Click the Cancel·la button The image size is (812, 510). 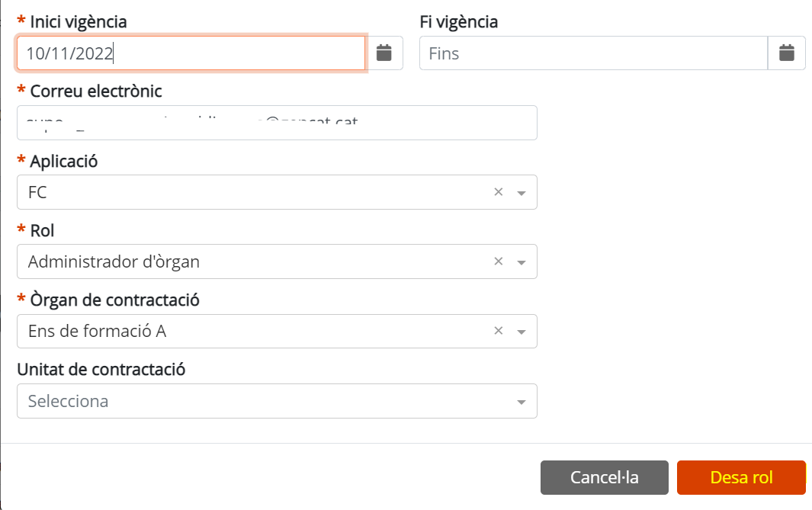[605, 477]
